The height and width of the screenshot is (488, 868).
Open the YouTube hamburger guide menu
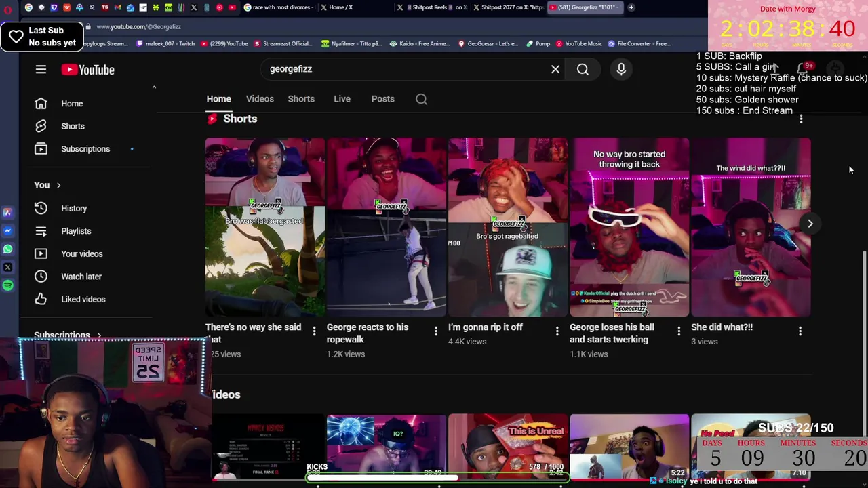pyautogui.click(x=41, y=69)
